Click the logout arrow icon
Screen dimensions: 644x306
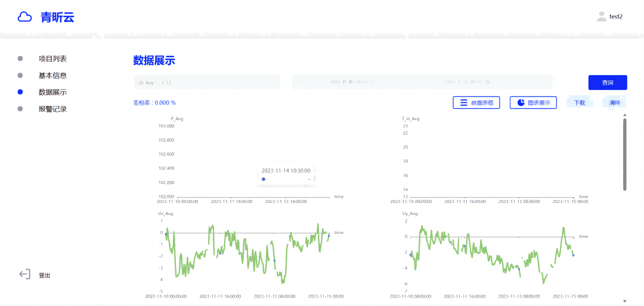coord(24,274)
